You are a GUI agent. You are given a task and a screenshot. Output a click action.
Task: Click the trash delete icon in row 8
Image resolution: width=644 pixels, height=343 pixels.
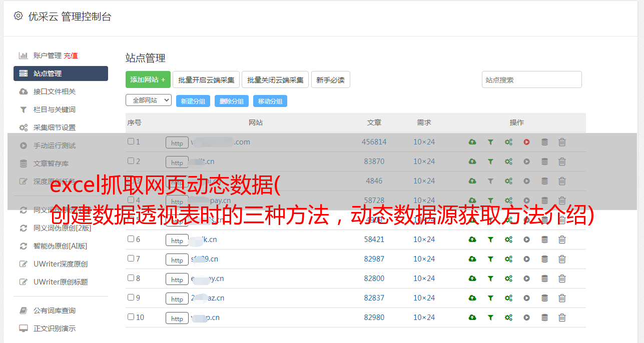(x=562, y=278)
